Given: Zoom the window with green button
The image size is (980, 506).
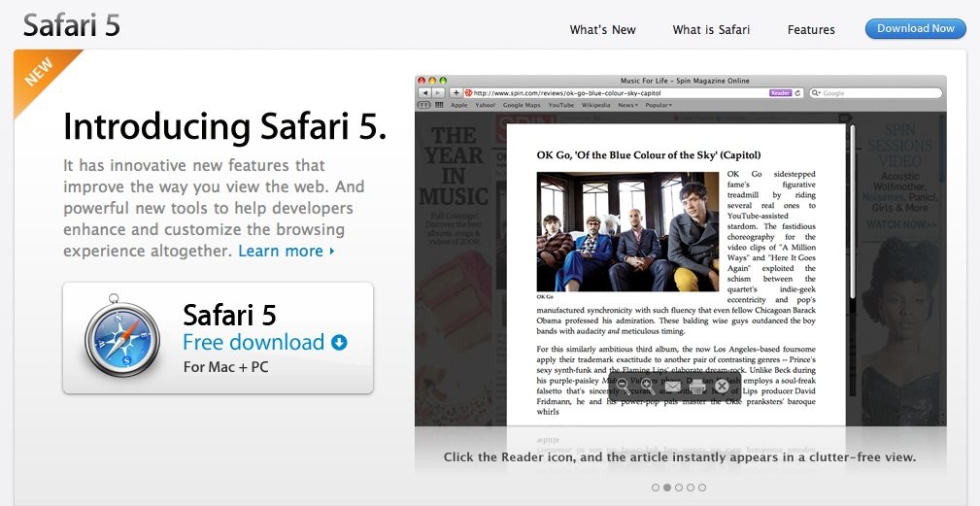Looking at the screenshot, I should click(x=443, y=81).
